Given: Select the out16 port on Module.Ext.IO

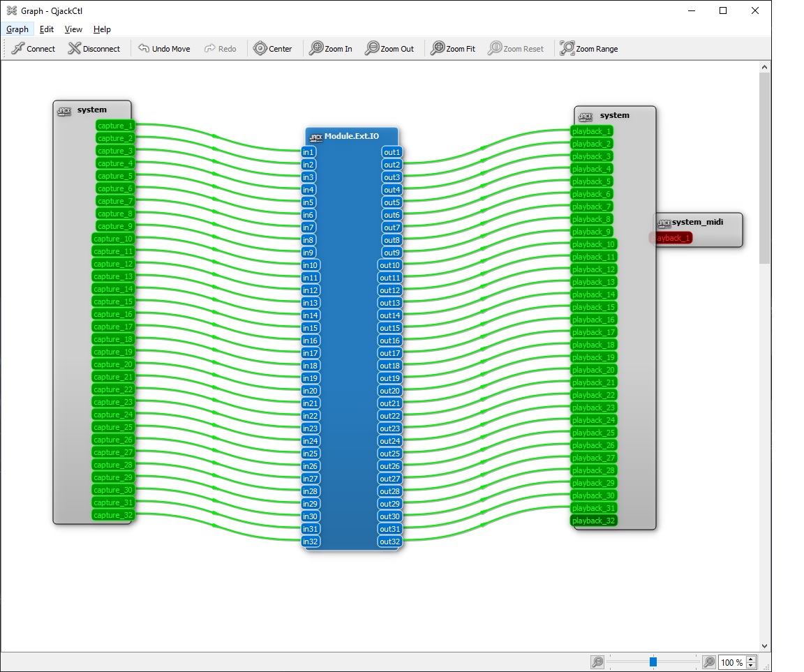Looking at the screenshot, I should (x=389, y=341).
